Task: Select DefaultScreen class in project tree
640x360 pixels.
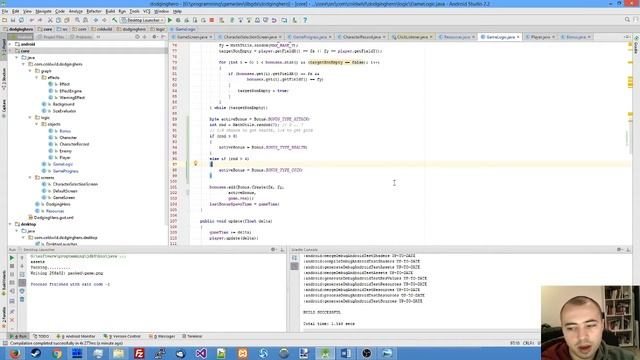Action: click(x=64, y=191)
